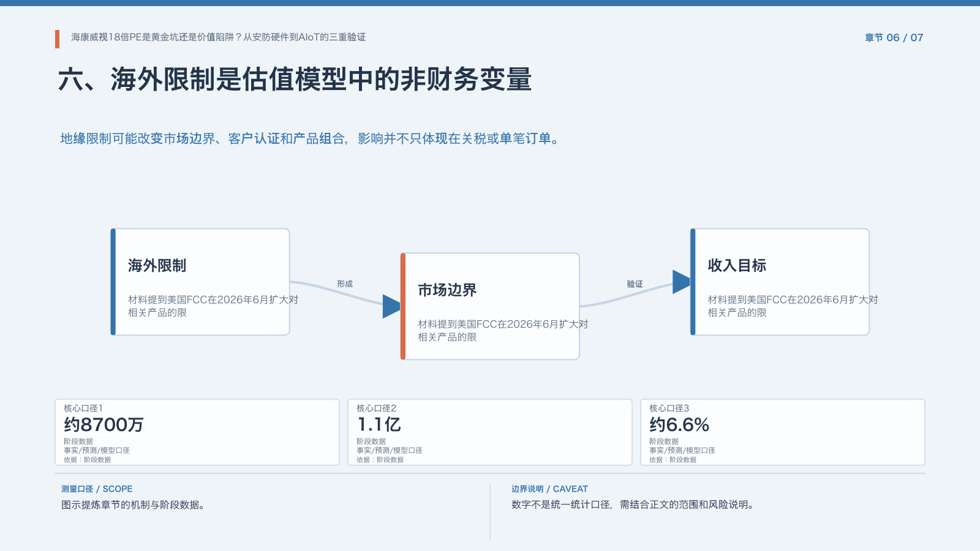980x551 pixels.
Task: Click the 验证 connector label
Action: [635, 284]
